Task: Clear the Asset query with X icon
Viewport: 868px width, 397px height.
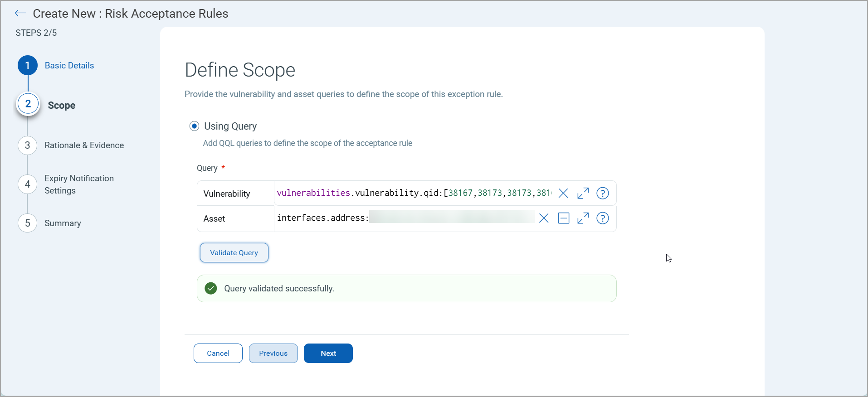Action: click(x=544, y=218)
